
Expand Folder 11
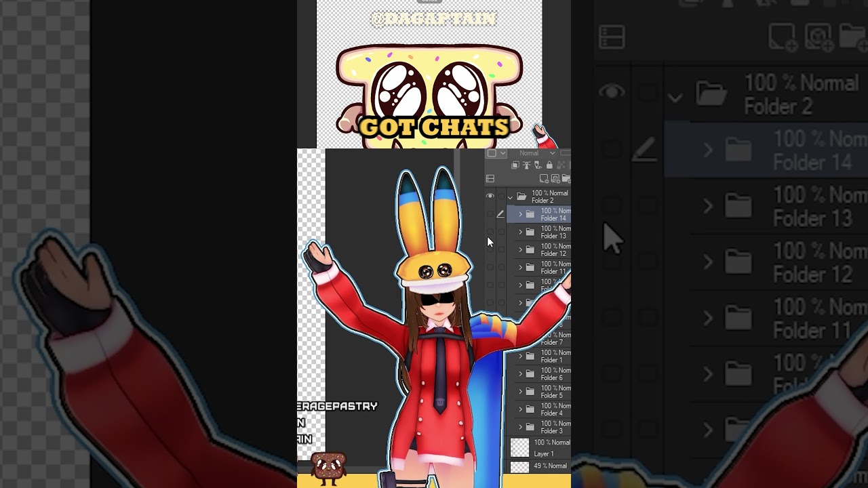(x=520, y=267)
